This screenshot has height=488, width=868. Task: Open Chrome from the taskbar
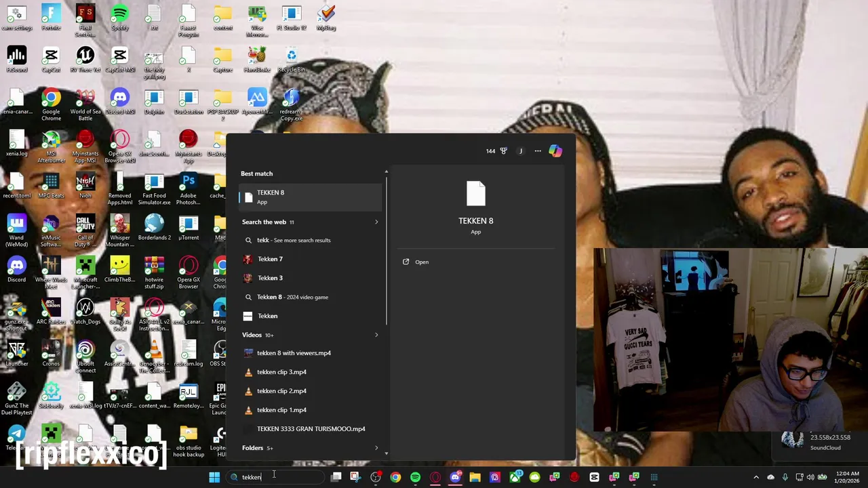(x=395, y=477)
